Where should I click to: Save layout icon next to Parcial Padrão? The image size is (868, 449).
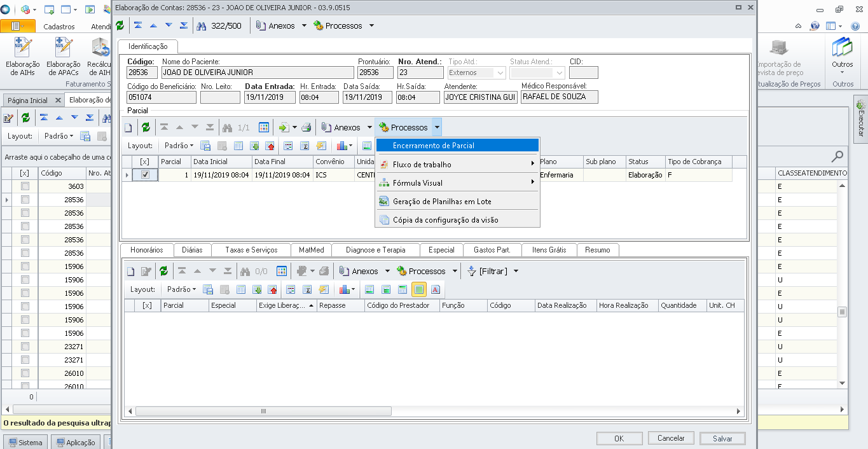click(206, 146)
